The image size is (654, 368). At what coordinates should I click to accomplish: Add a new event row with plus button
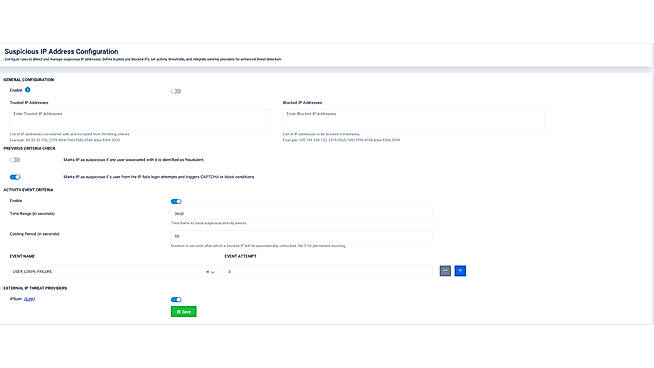pos(460,271)
